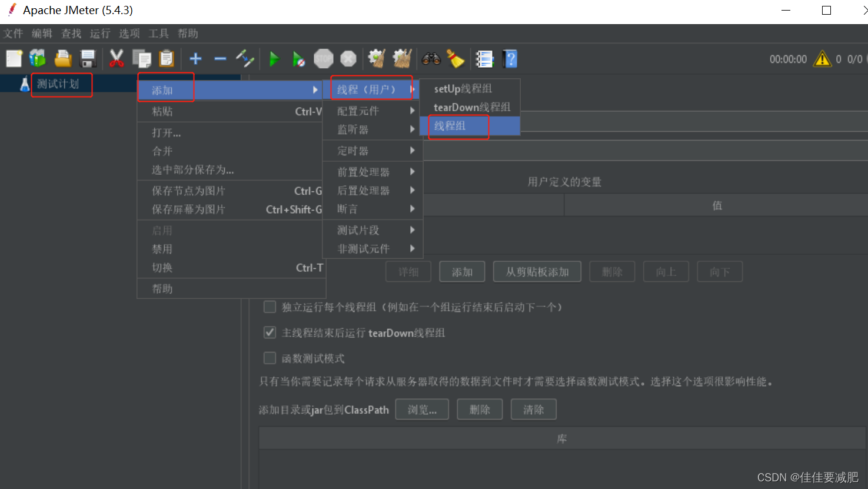Click 禁用 in the context menu
This screenshot has height=489, width=868.
coord(230,249)
